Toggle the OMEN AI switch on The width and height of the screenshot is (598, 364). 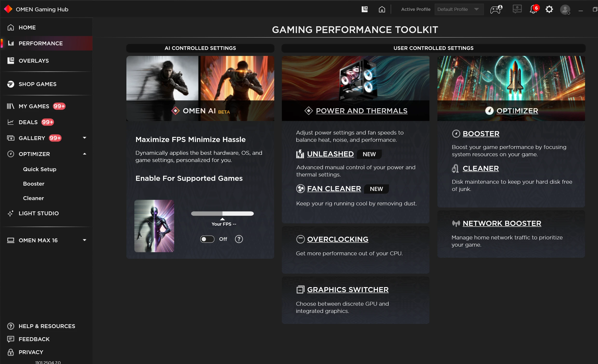(x=207, y=239)
